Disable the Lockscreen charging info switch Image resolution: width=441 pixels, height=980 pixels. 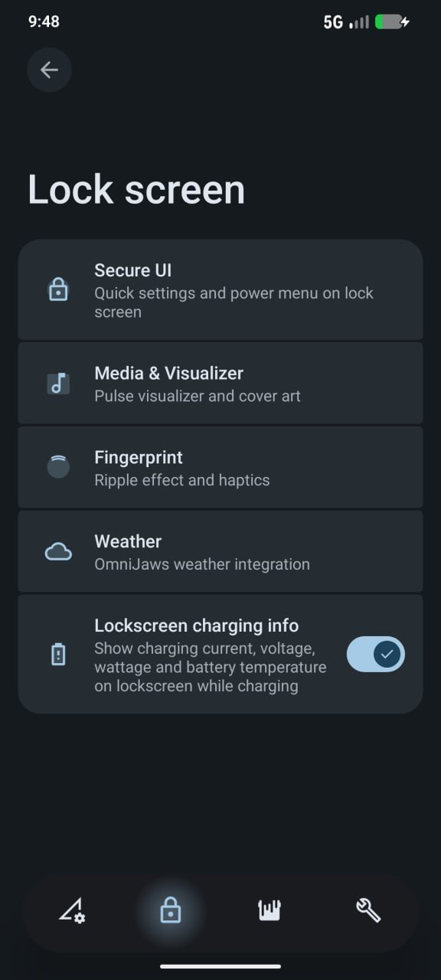[375, 654]
